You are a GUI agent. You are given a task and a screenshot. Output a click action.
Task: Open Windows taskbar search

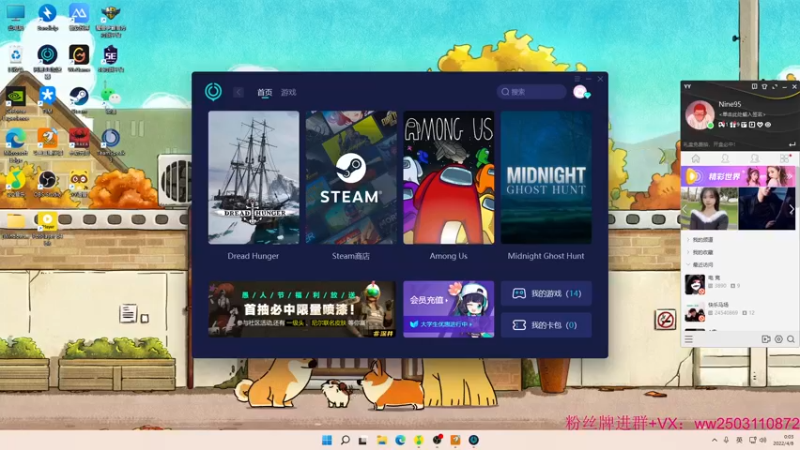[345, 440]
